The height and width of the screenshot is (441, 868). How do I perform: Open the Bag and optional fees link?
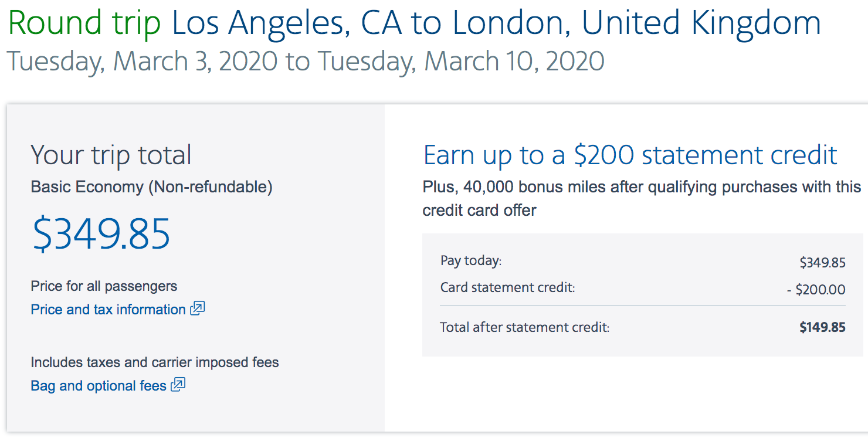point(99,386)
